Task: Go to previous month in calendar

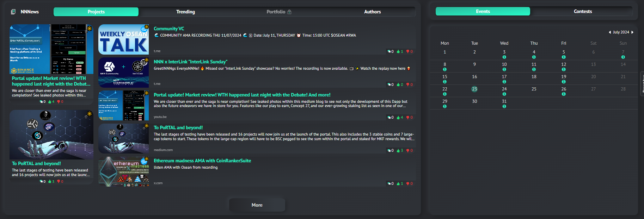Action: [x=610, y=32]
